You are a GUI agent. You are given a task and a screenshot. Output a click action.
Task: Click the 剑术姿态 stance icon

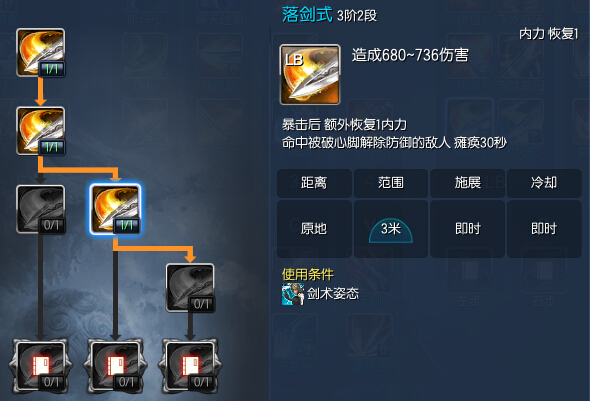[x=293, y=294]
